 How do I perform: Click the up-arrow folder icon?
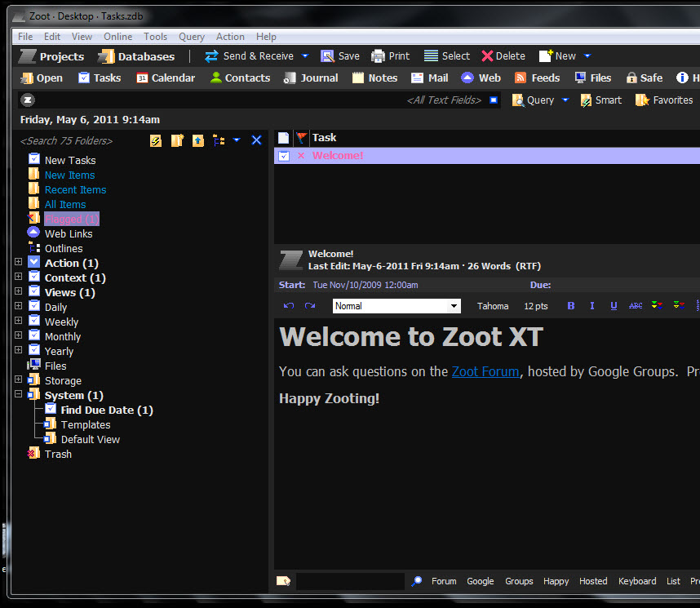[x=197, y=140]
